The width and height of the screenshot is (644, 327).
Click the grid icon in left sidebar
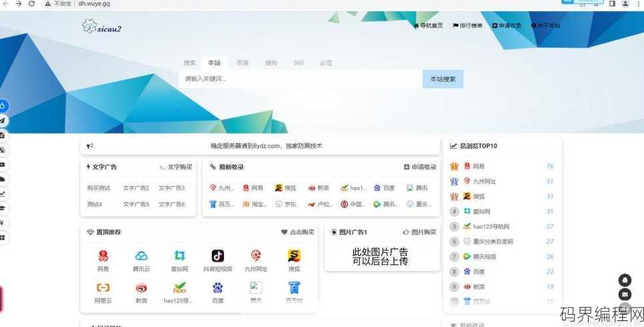pos(3,238)
